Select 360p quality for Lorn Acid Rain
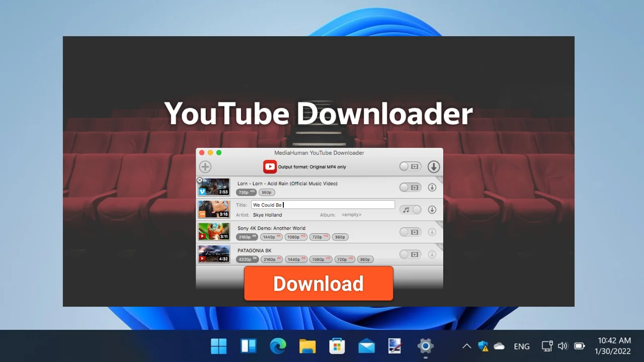 pos(267,193)
